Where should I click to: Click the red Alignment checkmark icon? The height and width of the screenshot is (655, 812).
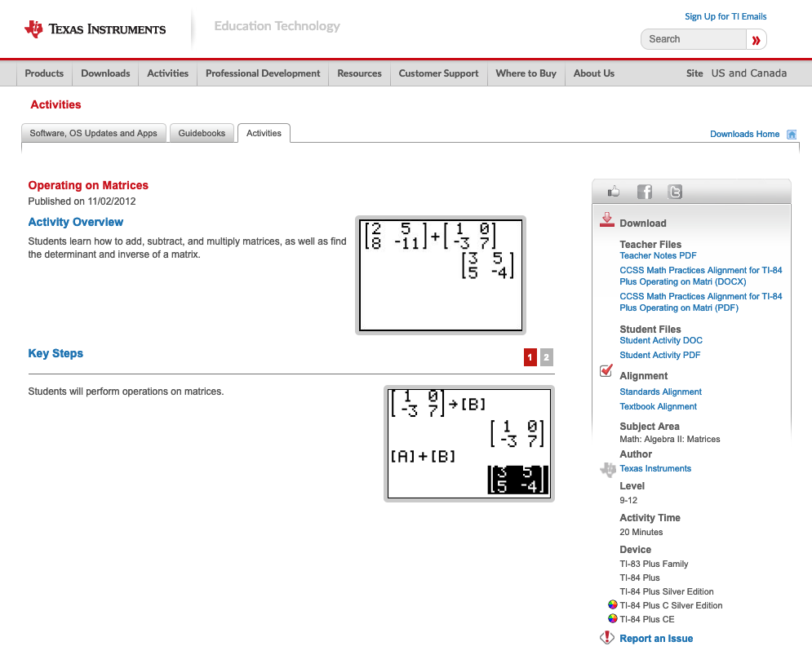tap(606, 370)
